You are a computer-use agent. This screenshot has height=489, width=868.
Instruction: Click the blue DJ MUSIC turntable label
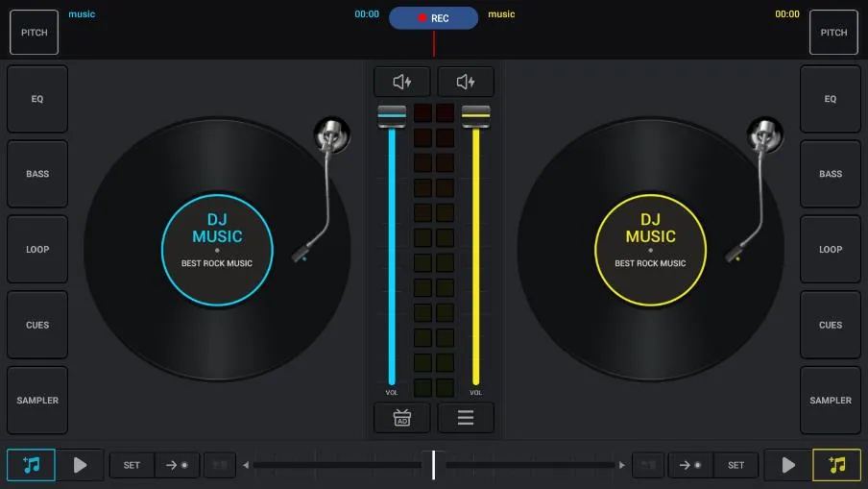coord(217,249)
